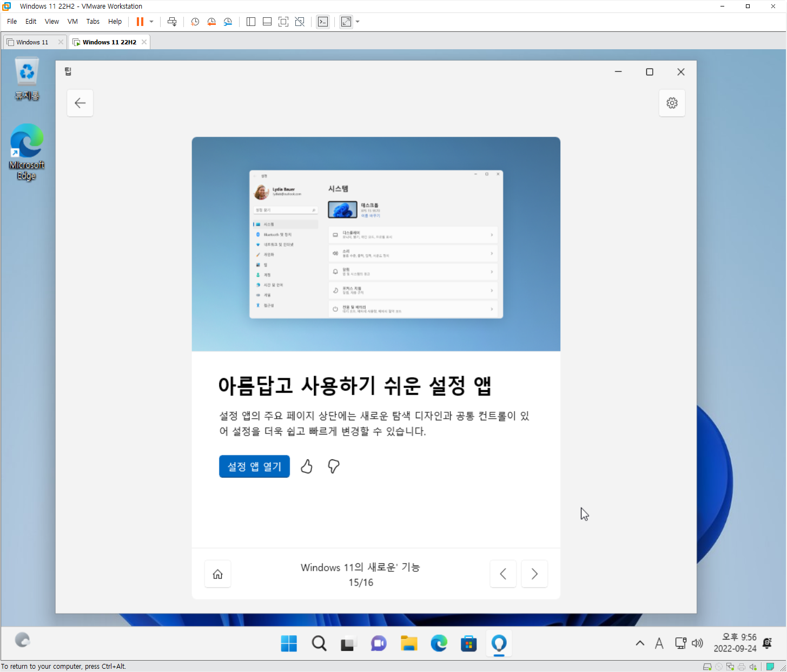Click the Windows 11의 새로운 기능 label
The image size is (787, 672).
361,567
